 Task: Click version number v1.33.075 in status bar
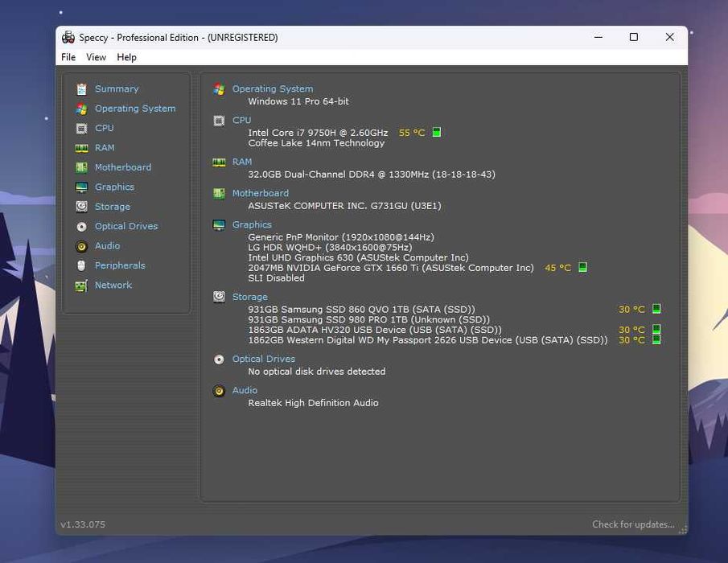pyautogui.click(x=83, y=524)
